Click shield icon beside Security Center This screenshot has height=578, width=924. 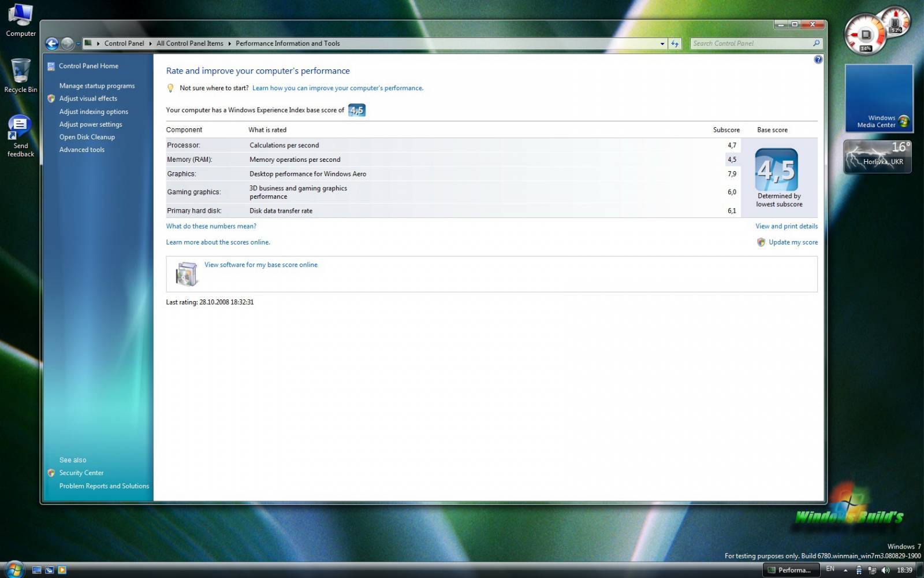[x=51, y=473]
